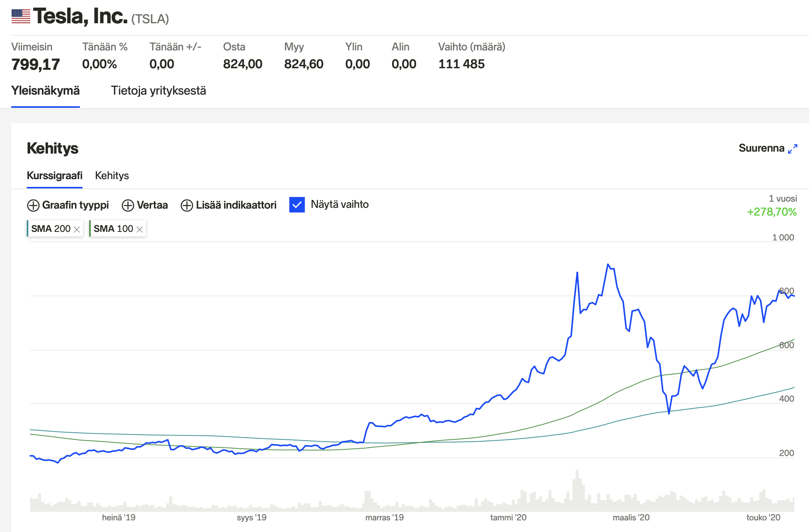Remove SMA 100 indicator with its X
The width and height of the screenshot is (809, 532).
click(x=140, y=229)
